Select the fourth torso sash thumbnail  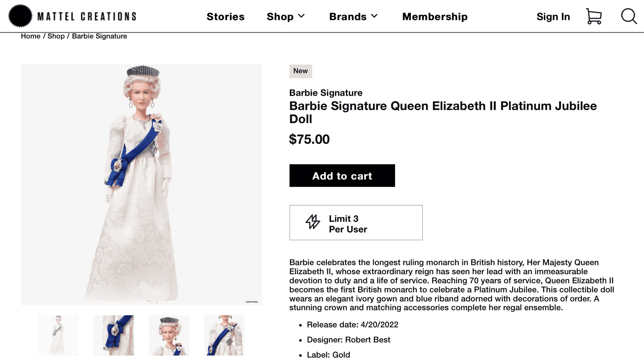point(224,335)
